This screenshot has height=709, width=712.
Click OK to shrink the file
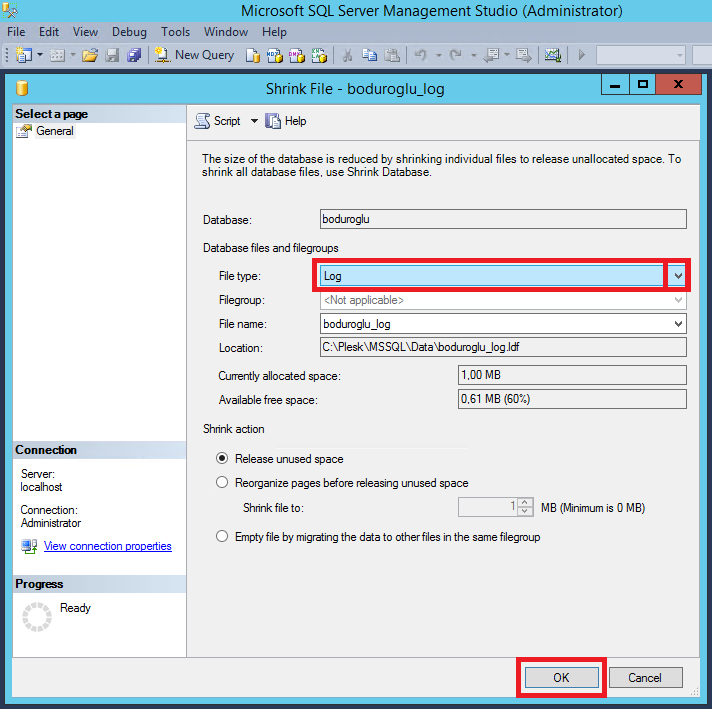pyautogui.click(x=561, y=678)
